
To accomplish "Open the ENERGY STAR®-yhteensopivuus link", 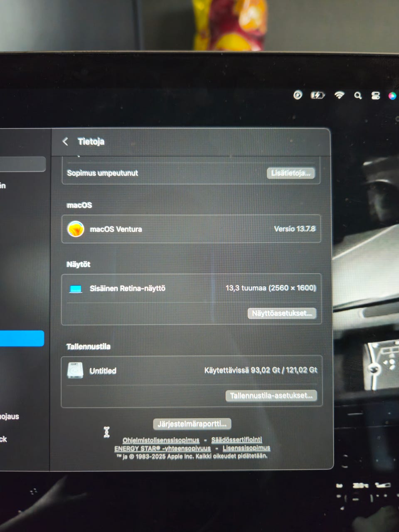I will (x=163, y=448).
